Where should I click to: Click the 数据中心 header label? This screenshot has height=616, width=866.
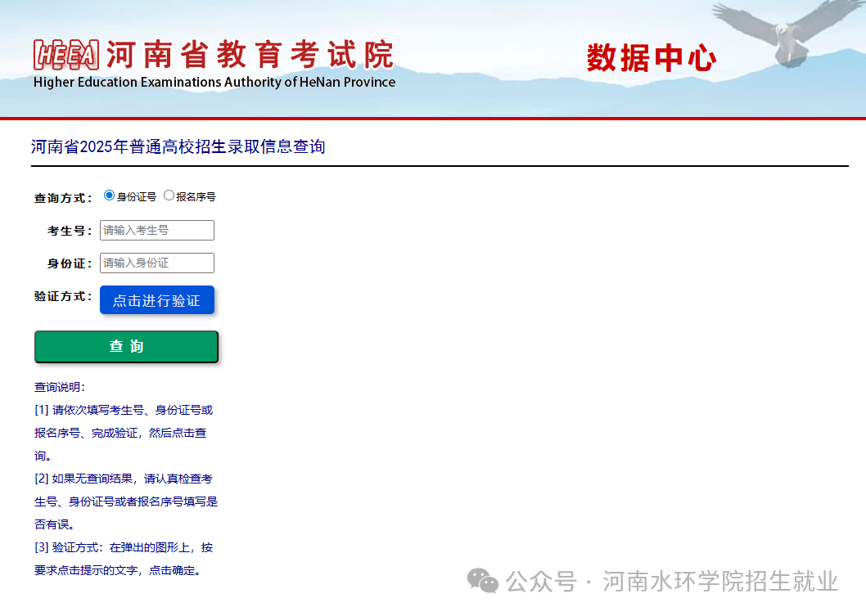[650, 57]
